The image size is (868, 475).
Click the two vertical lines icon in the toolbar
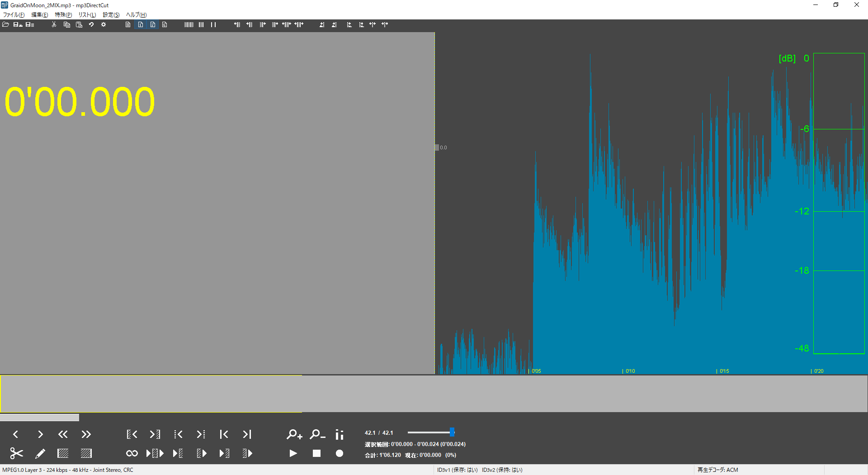213,25
